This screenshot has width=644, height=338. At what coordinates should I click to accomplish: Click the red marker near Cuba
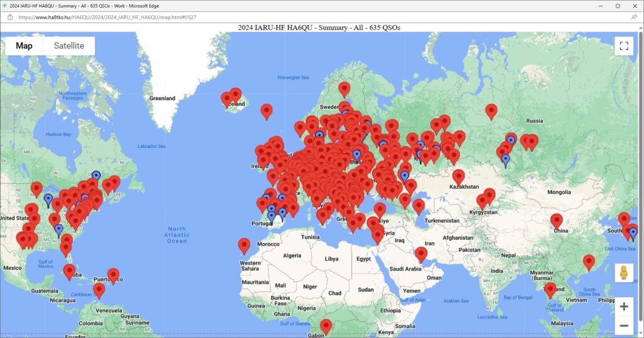tap(69, 271)
